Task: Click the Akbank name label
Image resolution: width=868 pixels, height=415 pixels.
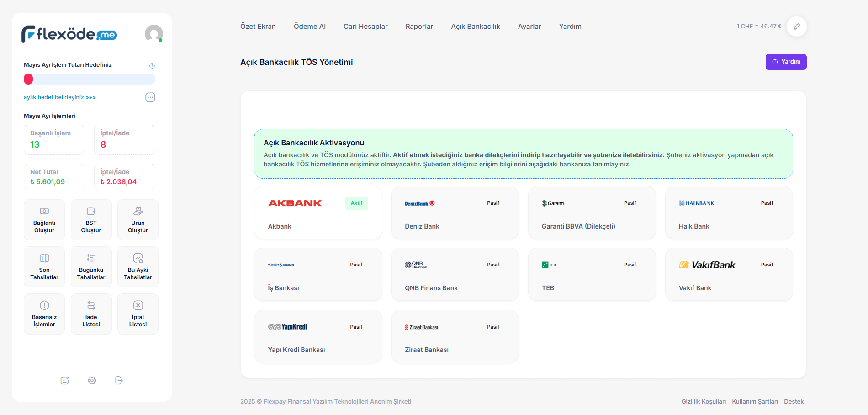Action: click(280, 226)
